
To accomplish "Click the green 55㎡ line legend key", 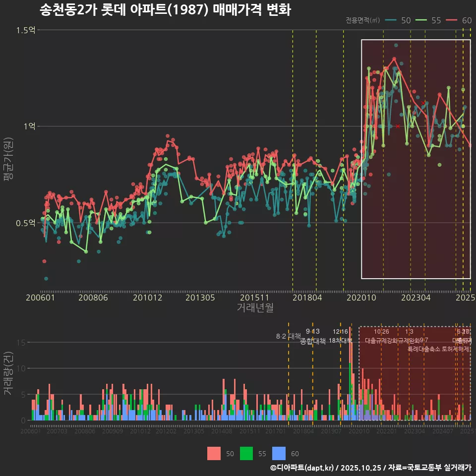I will coord(422,20).
